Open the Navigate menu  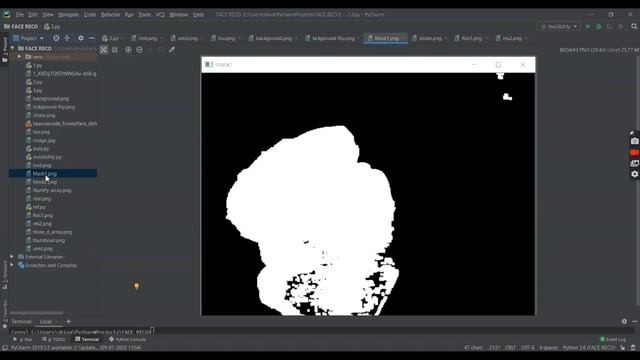tap(68, 15)
